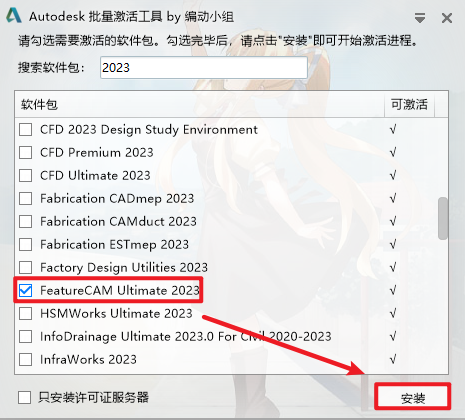
Task: Select the Fabrication CADmep 2023 row text
Action: click(117, 199)
